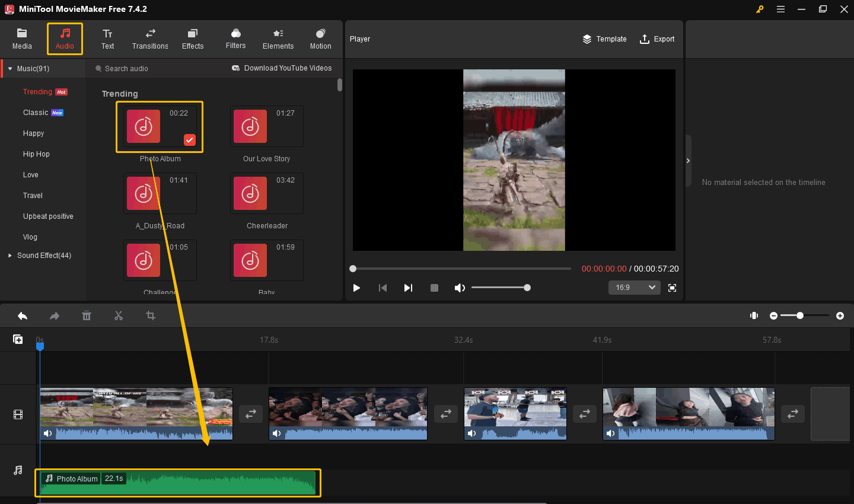Collapse the Music(91) category
Screen dimensions: 854x504
[10, 69]
